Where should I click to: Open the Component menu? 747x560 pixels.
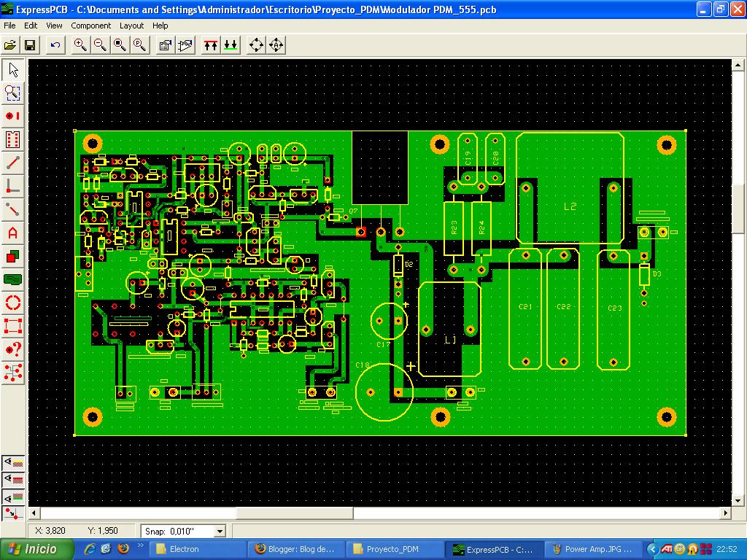pos(91,26)
